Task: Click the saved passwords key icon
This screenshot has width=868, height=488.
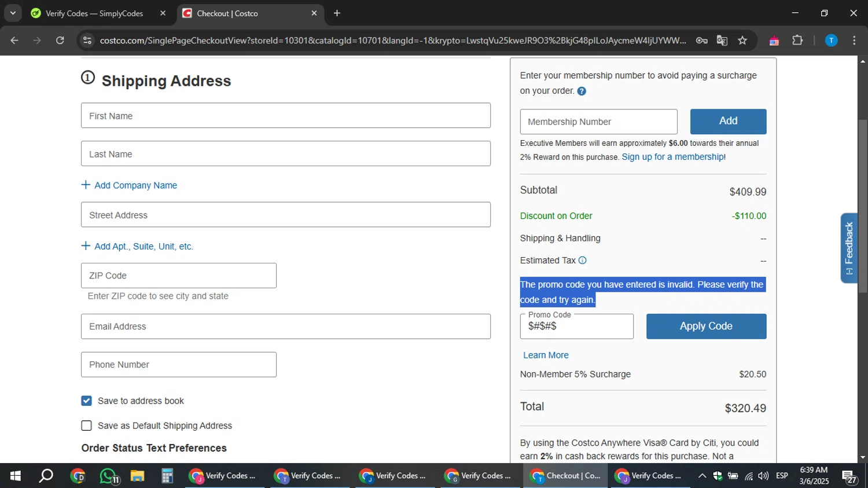Action: [x=701, y=41]
